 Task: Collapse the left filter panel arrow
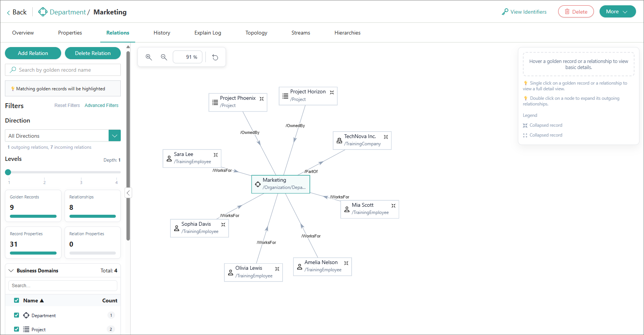(x=128, y=193)
